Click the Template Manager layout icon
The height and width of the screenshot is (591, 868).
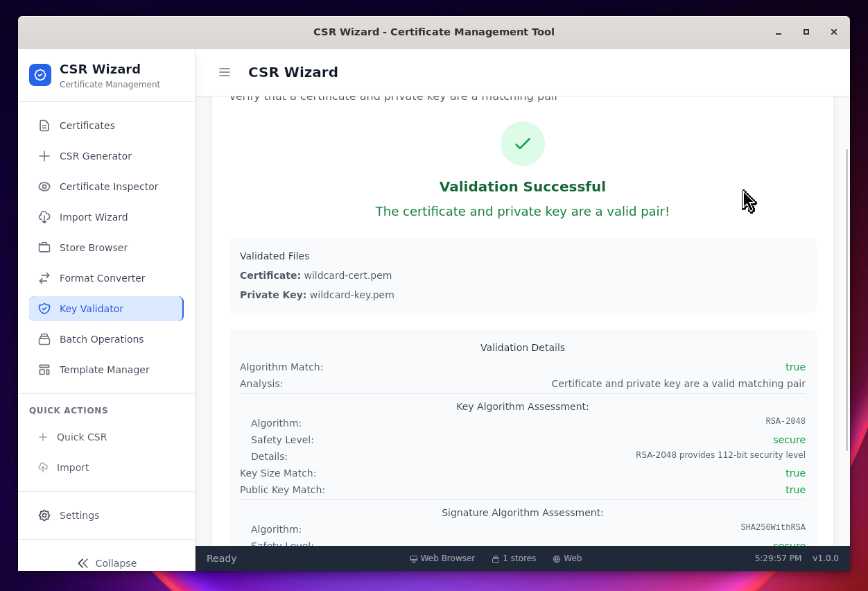(44, 370)
